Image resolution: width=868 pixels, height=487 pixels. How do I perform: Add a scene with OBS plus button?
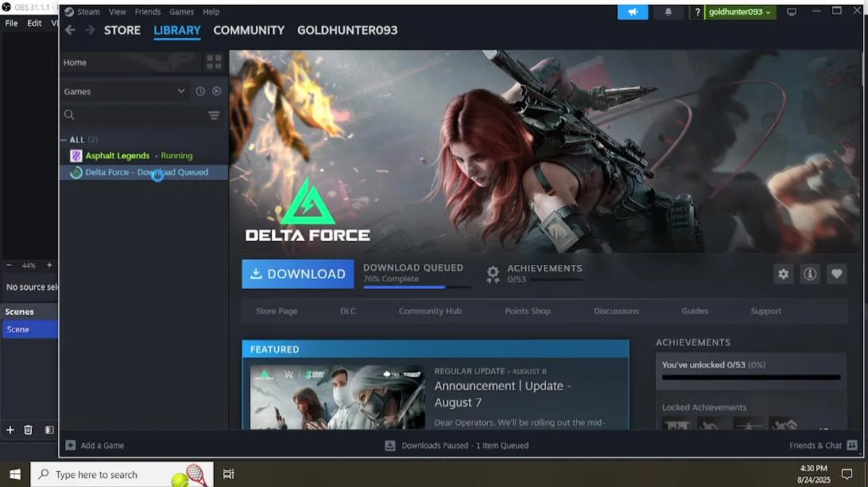(x=10, y=430)
